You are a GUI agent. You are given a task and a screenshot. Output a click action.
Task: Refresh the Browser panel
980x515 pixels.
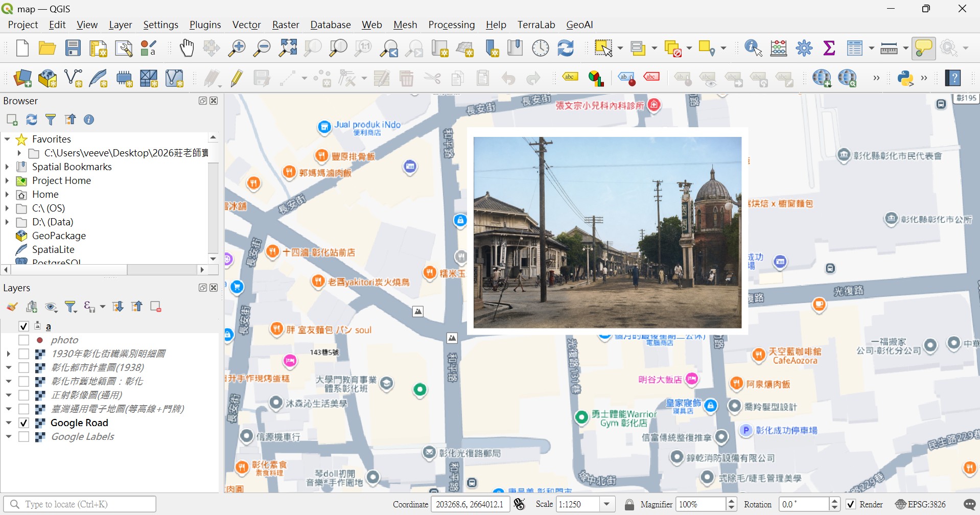coord(32,120)
